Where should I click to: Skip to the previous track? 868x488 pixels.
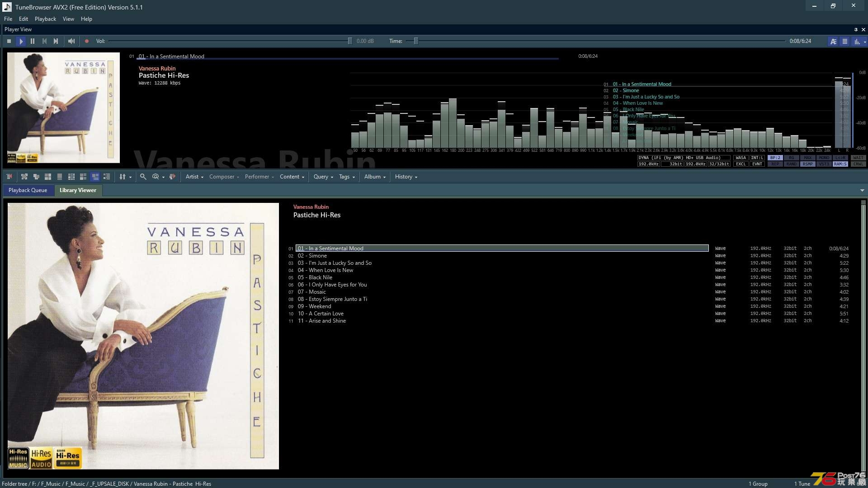(44, 41)
